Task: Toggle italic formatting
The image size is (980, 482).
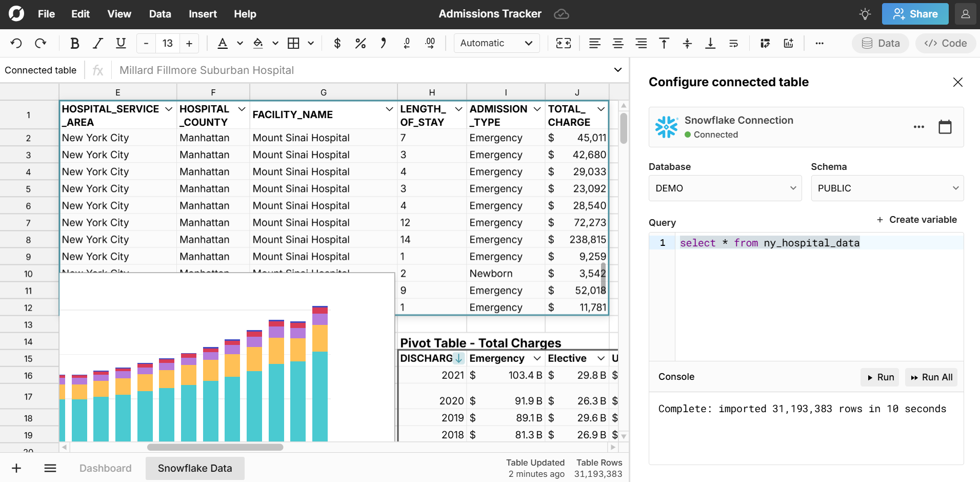Action: click(98, 43)
